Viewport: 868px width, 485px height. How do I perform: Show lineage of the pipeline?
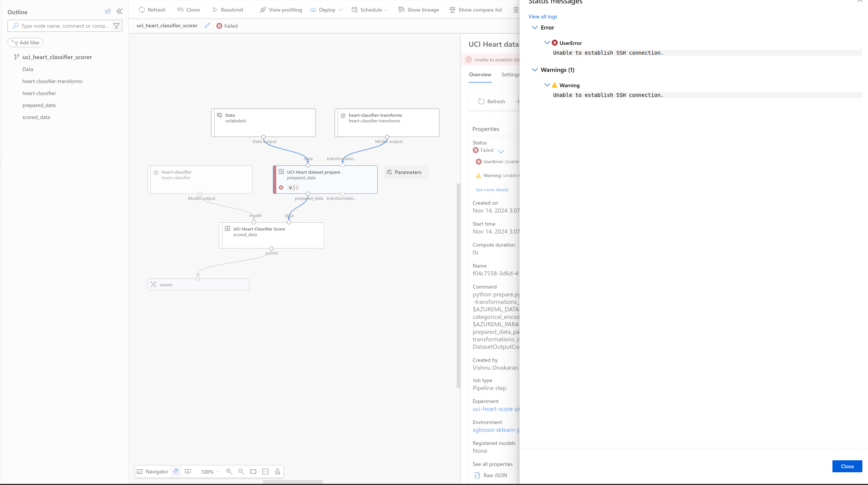[x=419, y=10]
